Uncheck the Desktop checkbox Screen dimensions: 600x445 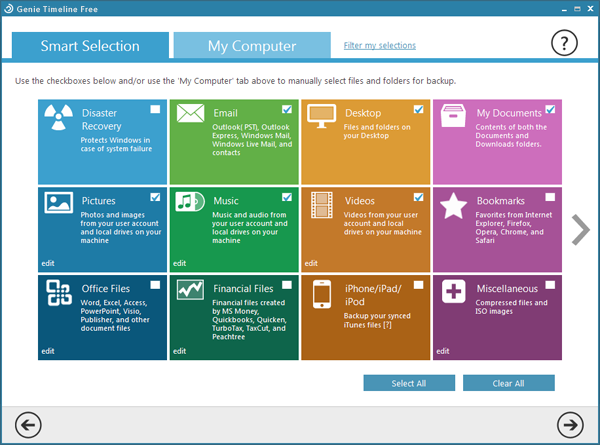click(x=418, y=109)
